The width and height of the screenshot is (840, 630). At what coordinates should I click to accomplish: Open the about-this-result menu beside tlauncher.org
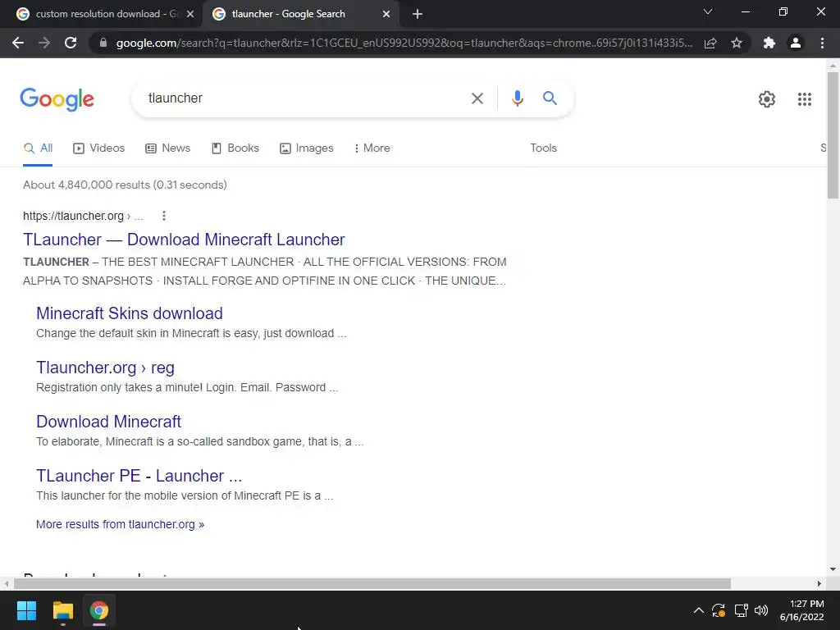pos(164,216)
